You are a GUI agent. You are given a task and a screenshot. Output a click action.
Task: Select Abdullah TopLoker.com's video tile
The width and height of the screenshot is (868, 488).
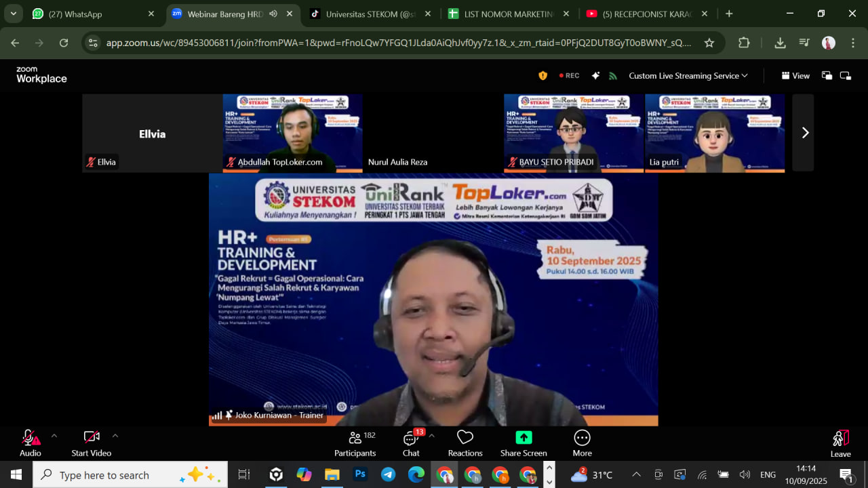point(292,133)
